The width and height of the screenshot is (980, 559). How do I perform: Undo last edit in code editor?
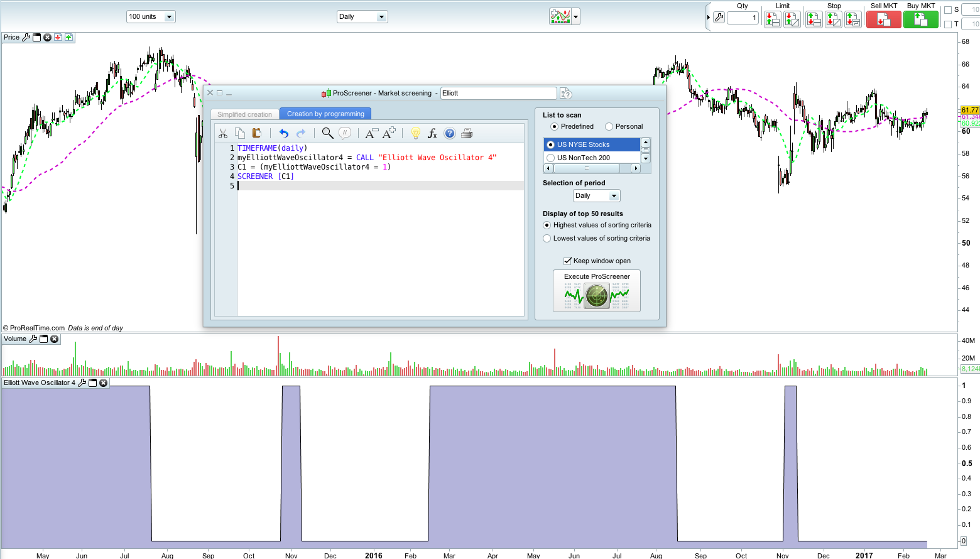tap(284, 133)
